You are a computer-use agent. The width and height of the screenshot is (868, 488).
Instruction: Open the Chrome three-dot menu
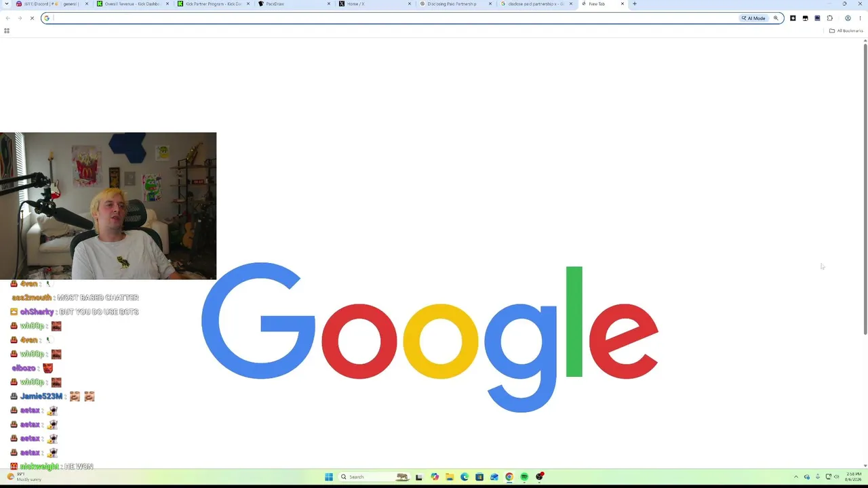pos(860,18)
